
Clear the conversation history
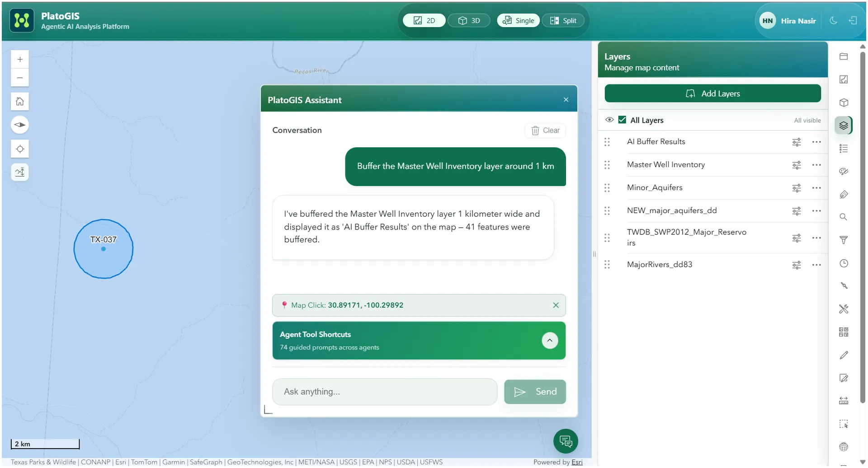coord(545,131)
